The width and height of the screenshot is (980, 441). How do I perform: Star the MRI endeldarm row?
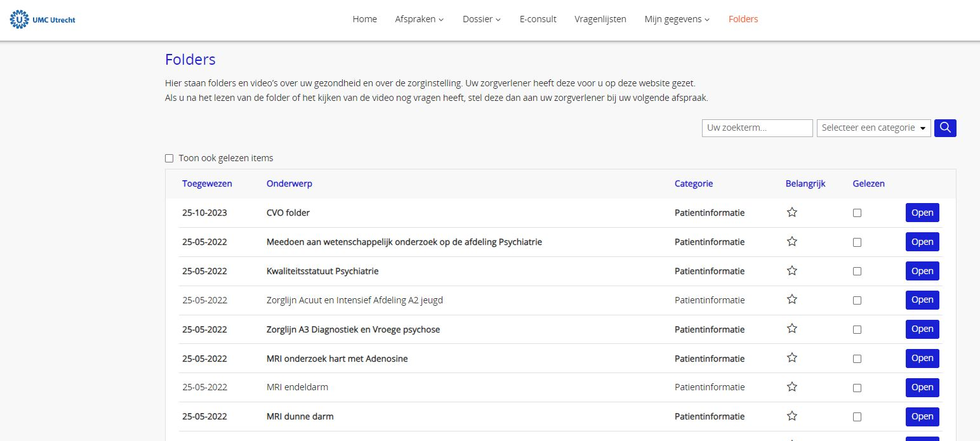(791, 387)
